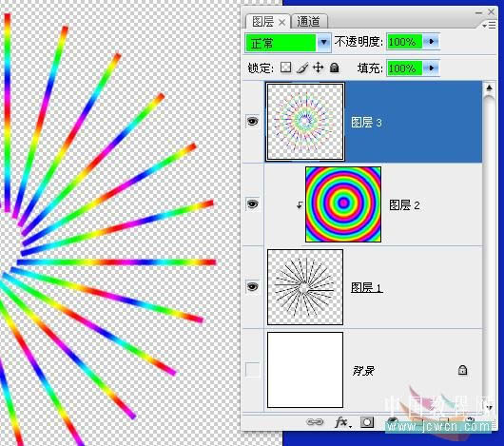Hide 图层 3 using its eye icon
Image resolution: width=504 pixels, height=446 pixels.
(x=252, y=121)
